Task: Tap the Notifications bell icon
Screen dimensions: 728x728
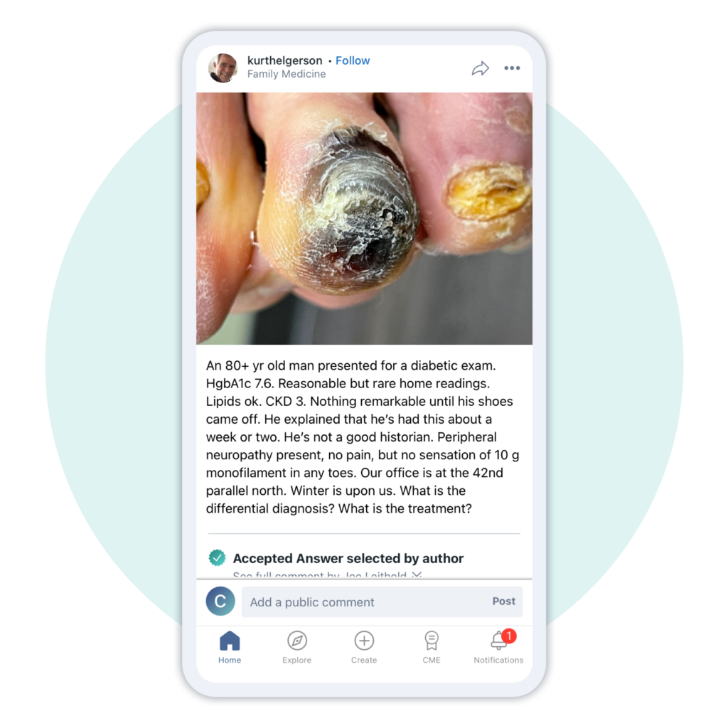Action: (498, 641)
